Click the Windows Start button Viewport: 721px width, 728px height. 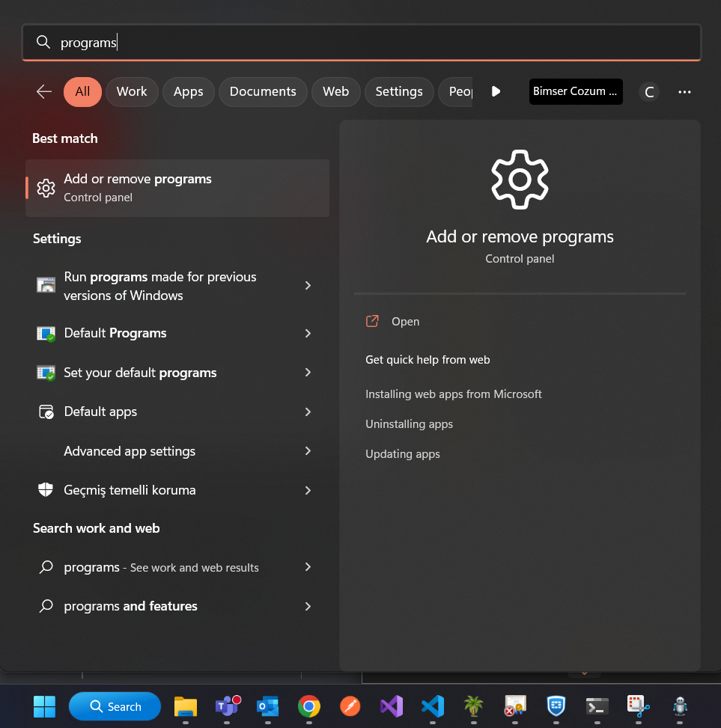[44, 706]
